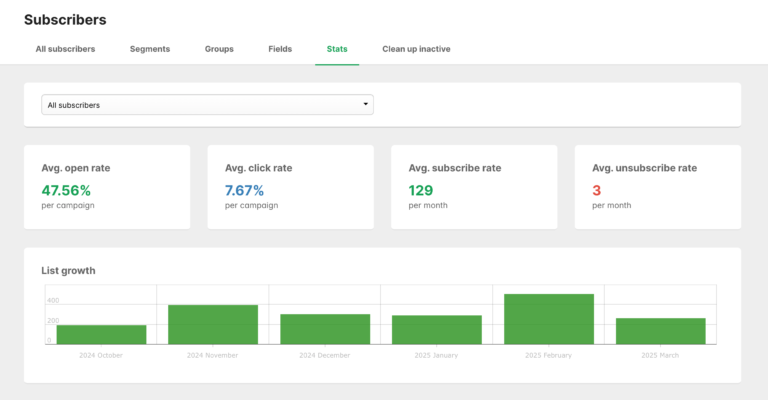Select the 2025 March bar
Screen dimensions: 768x400
tap(661, 331)
